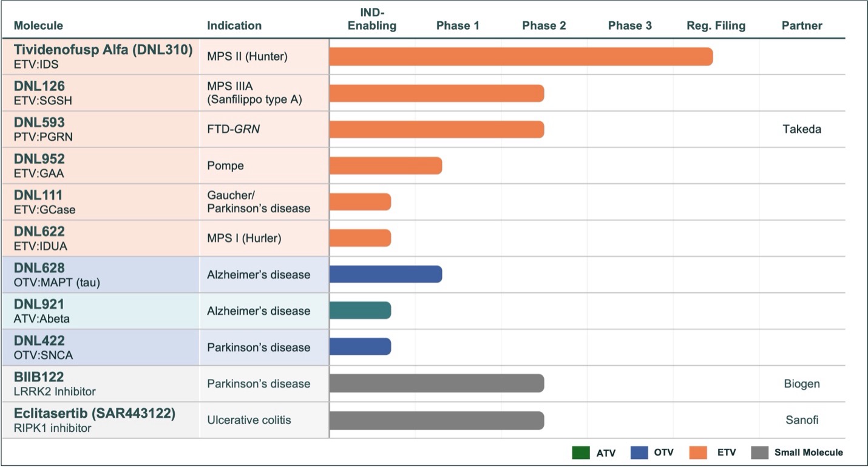
Task: Click the Ulcerative colitis indication cell
Action: [249, 420]
